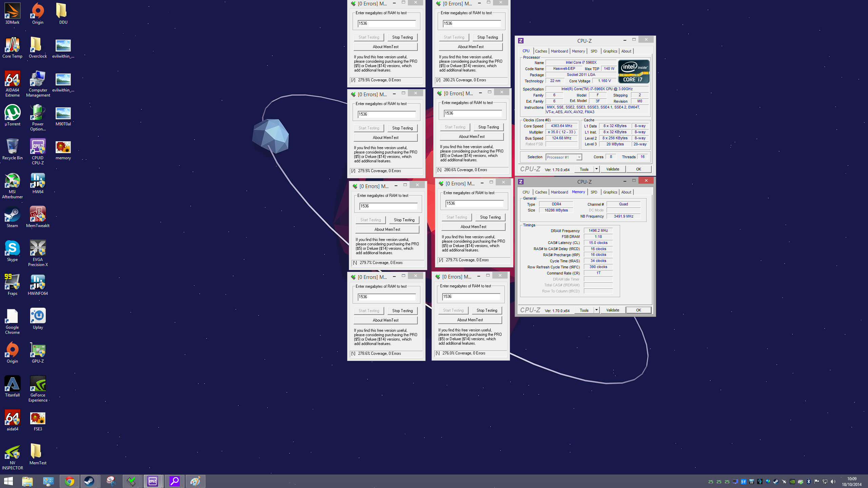Launch Core Temp from the desktop

point(12,47)
